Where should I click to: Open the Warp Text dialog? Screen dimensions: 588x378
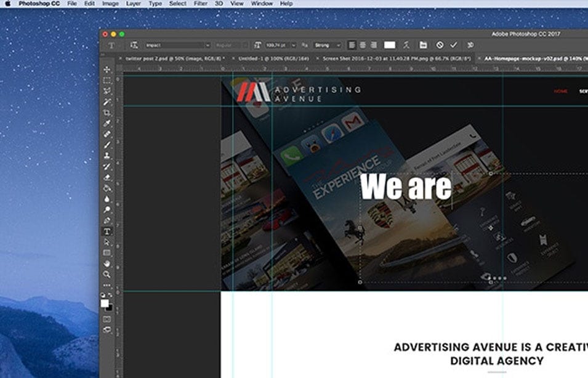406,45
